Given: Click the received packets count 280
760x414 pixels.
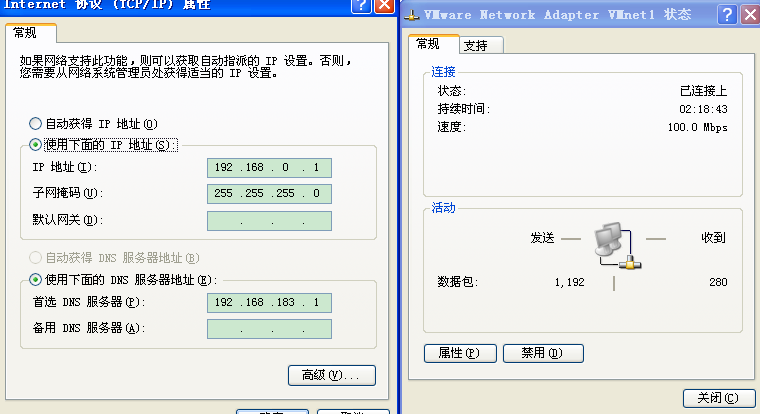Looking at the screenshot, I should coord(718,282).
